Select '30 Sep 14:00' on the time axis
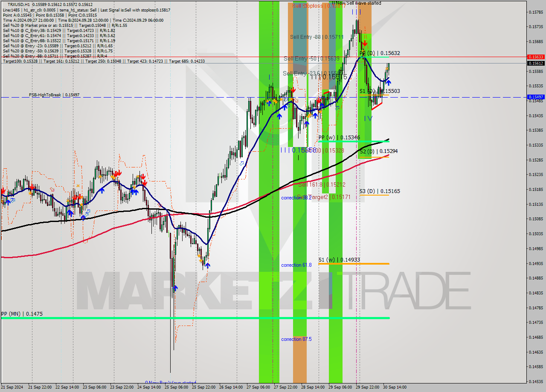 coord(395,387)
